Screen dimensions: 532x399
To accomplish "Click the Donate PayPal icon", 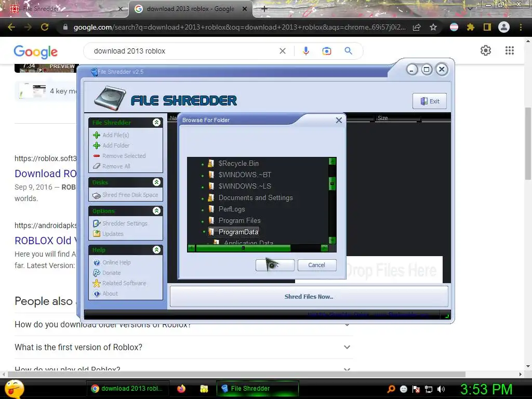I will point(97,273).
